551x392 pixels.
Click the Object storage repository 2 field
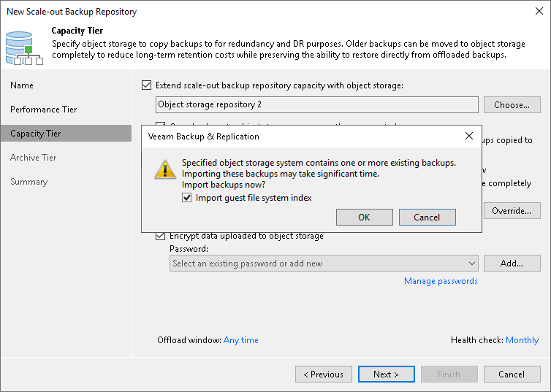(x=316, y=105)
